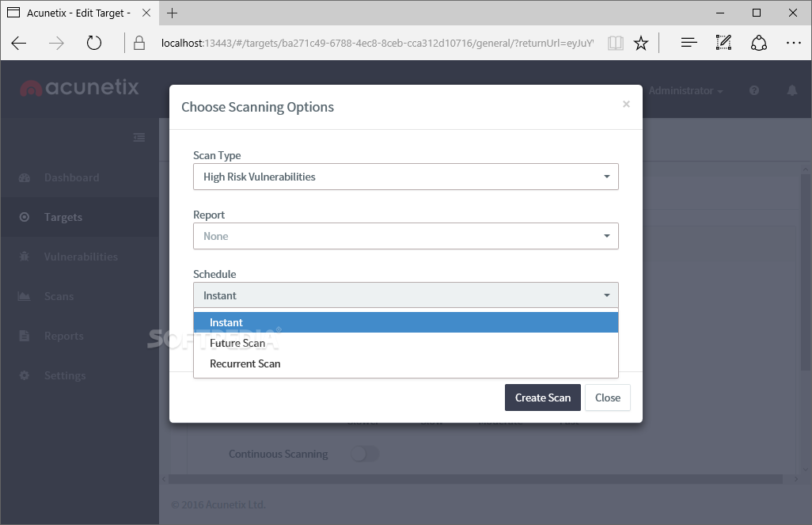Click the browser forward arrow
This screenshot has width=812, height=525.
[x=56, y=43]
